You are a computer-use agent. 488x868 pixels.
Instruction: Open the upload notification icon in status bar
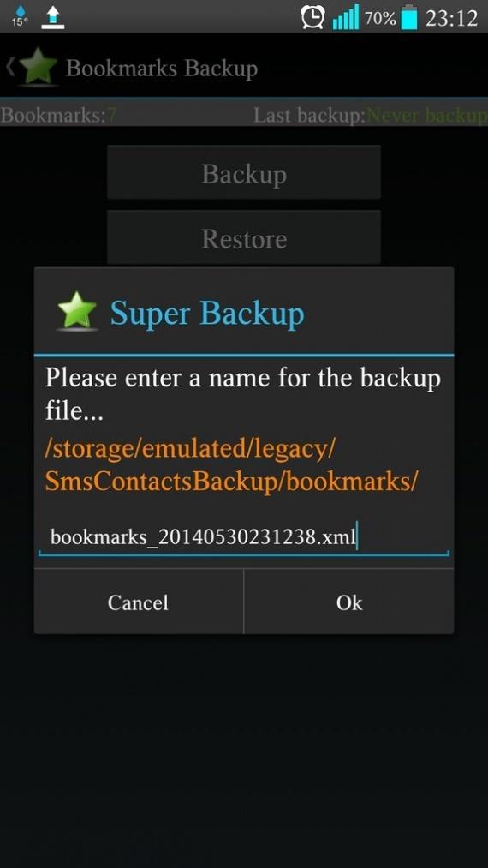pos(52,17)
